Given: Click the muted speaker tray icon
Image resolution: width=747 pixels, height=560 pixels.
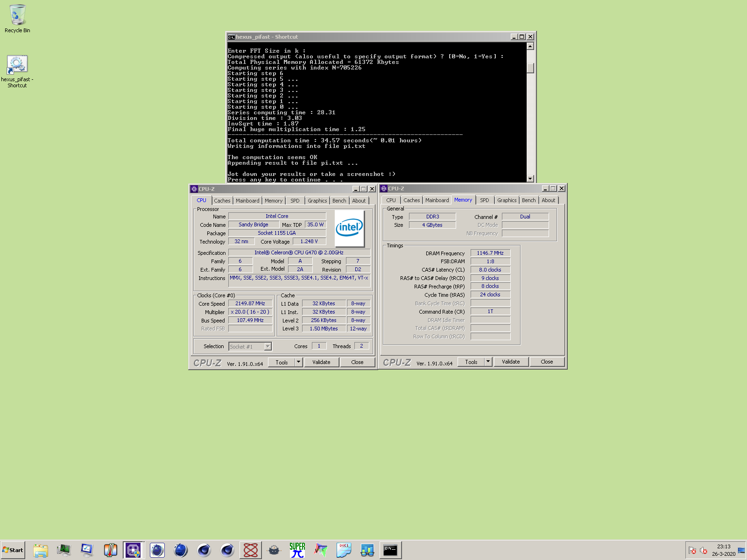Looking at the screenshot, I should [704, 550].
